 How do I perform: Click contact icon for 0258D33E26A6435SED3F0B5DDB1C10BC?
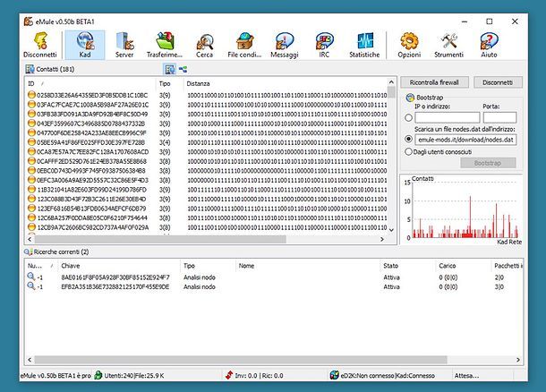pyautogui.click(x=31, y=95)
